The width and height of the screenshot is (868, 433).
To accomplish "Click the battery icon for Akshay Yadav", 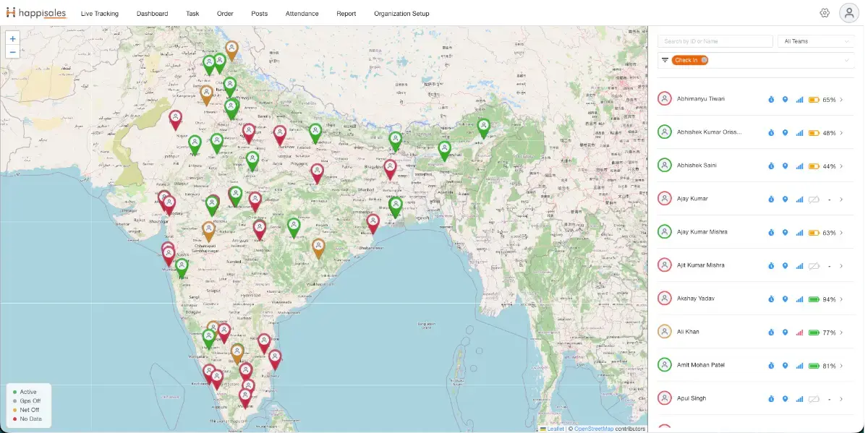I will [x=814, y=299].
